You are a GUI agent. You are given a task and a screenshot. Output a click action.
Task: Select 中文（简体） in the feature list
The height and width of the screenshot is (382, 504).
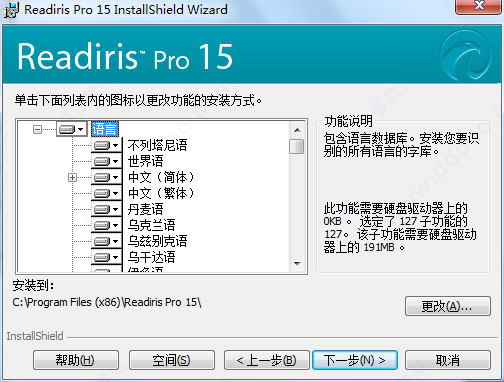click(161, 177)
